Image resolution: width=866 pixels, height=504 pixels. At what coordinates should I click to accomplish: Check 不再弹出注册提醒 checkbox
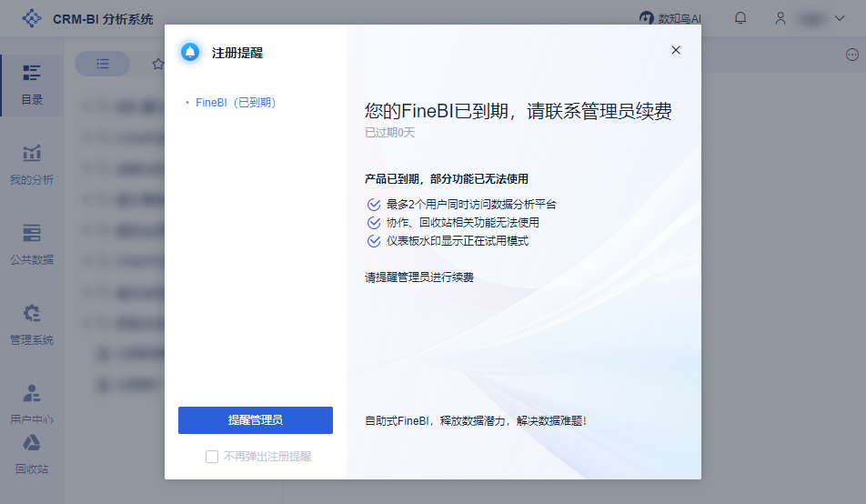tap(212, 457)
